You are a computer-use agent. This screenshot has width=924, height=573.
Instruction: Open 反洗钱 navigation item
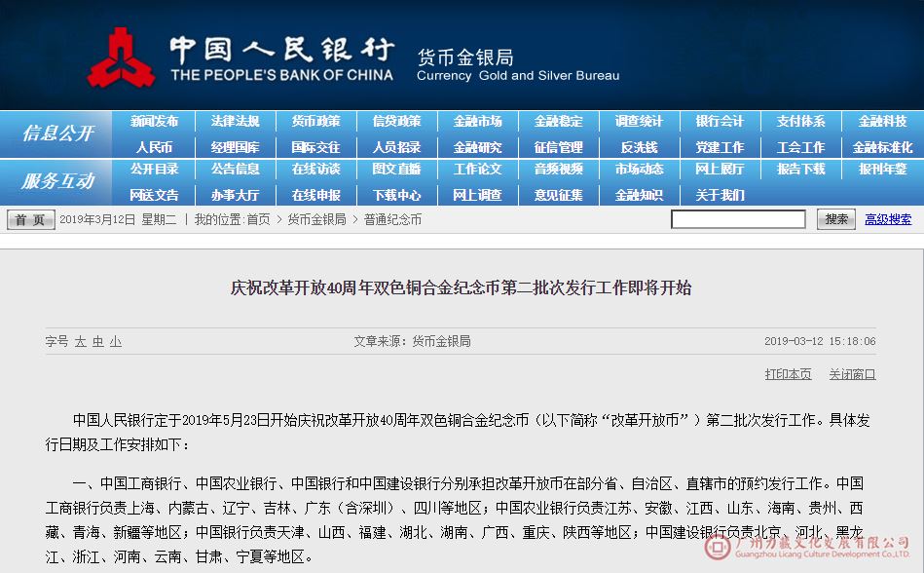(639, 147)
